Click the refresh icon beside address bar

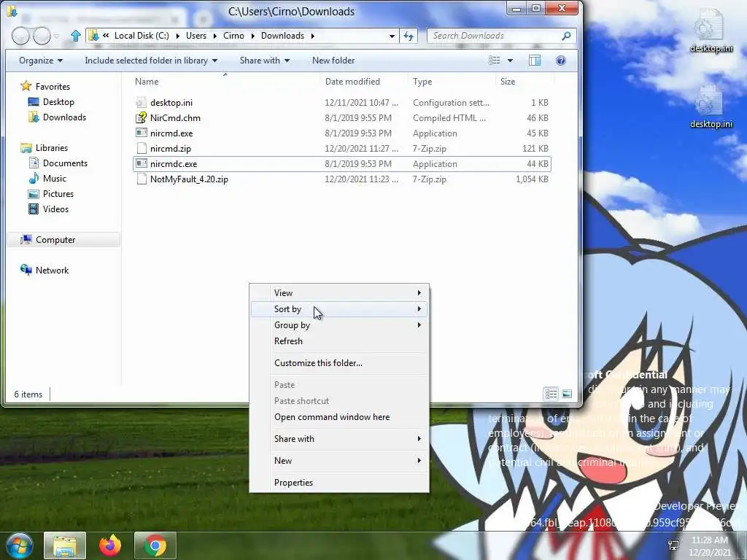click(409, 36)
